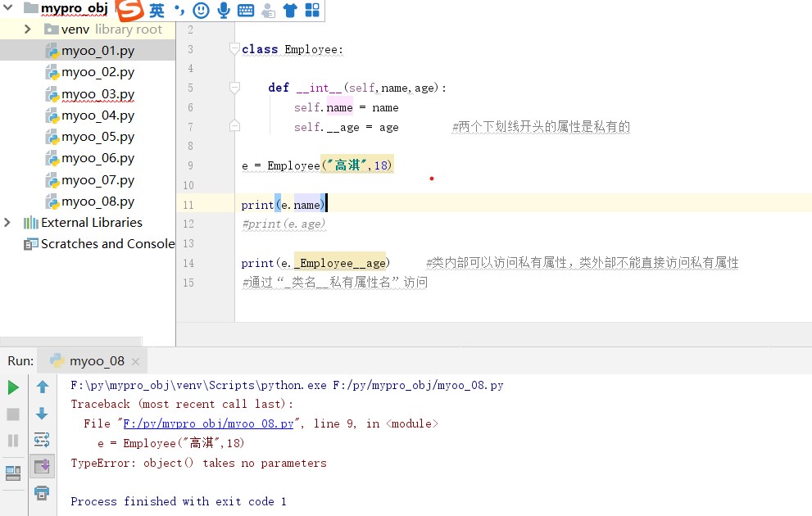Viewport: 812px width, 516px height.
Task: Follow the F:/py/mypro_obj/myoo_08.py traceback link
Action: (208, 424)
